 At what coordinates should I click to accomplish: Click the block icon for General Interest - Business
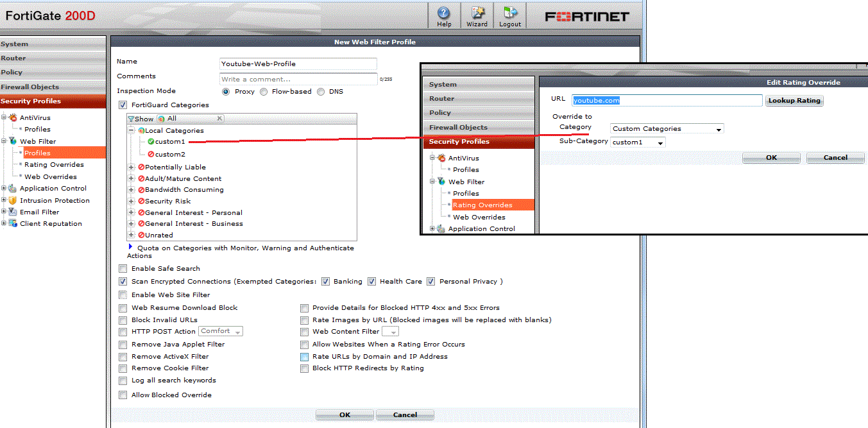140,224
